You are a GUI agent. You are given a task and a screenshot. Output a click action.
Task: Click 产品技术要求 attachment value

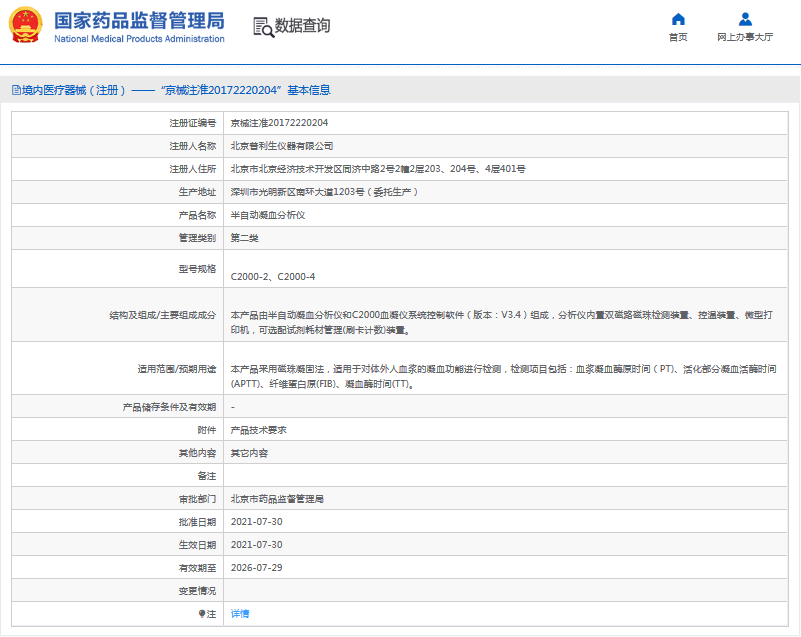click(x=258, y=430)
